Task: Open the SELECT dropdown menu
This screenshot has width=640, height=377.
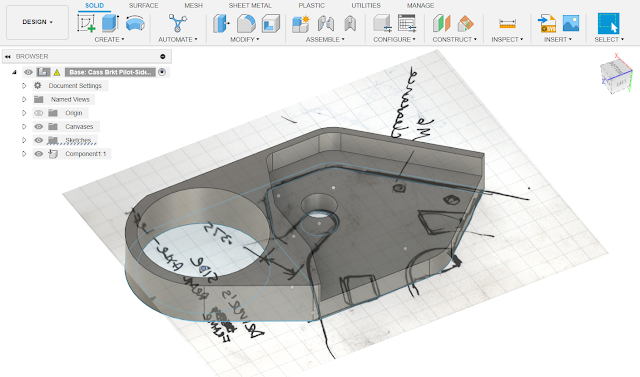Action: pos(609,40)
